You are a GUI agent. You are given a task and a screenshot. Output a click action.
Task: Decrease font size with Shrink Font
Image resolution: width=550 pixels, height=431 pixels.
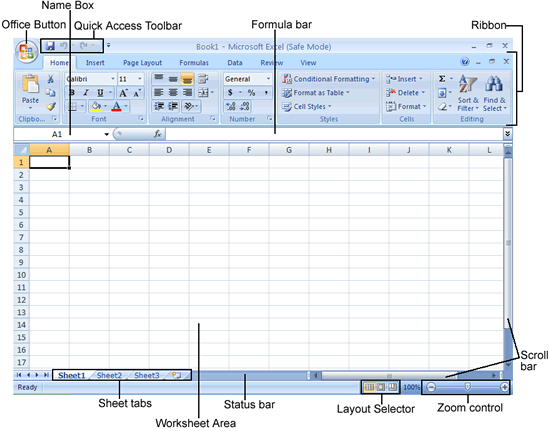point(137,93)
